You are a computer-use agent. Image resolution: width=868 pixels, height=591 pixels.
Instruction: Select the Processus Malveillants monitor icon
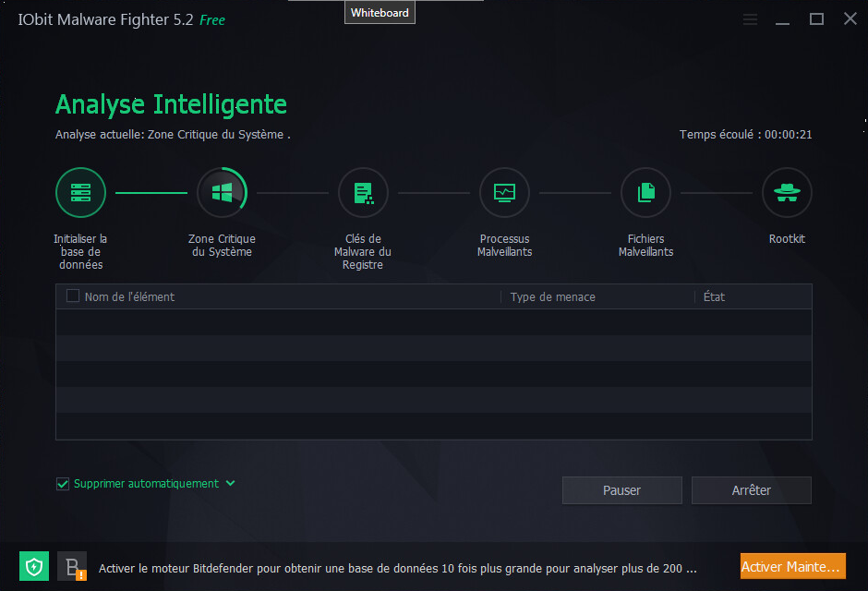tap(504, 193)
